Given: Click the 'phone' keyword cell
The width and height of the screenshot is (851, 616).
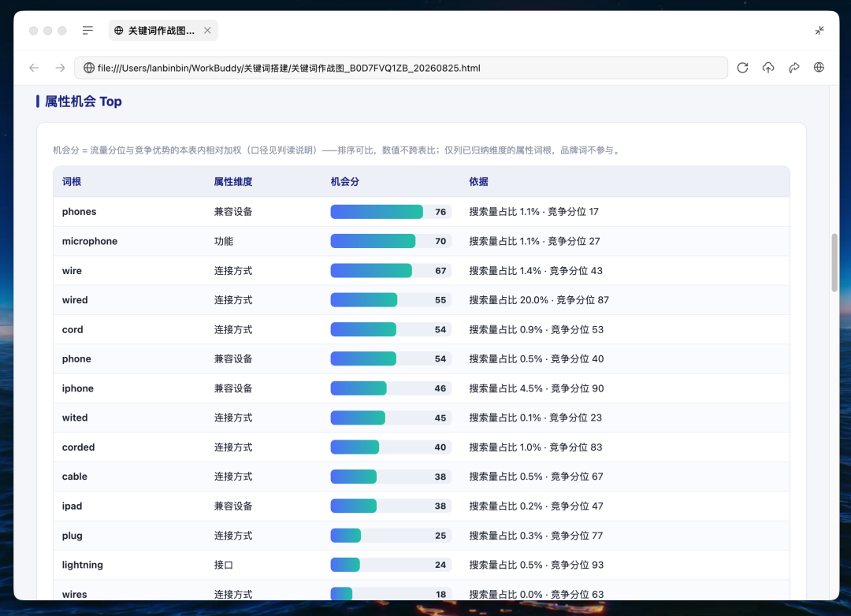Looking at the screenshot, I should coord(76,358).
